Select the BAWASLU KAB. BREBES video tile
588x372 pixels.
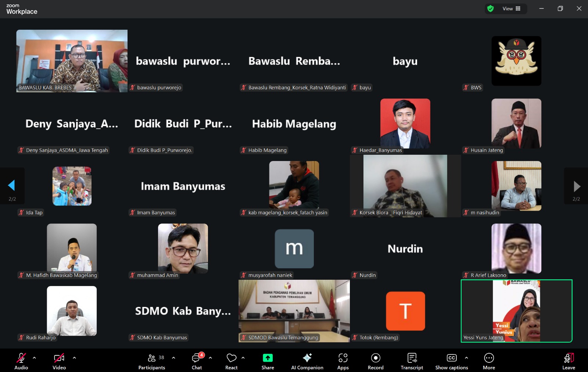[72, 61]
